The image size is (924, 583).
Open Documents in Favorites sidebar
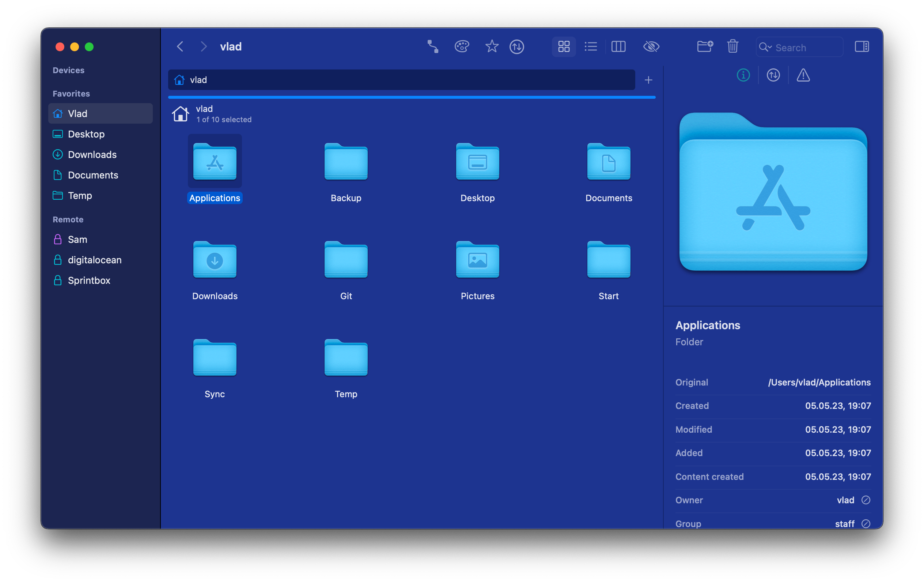coord(101,175)
